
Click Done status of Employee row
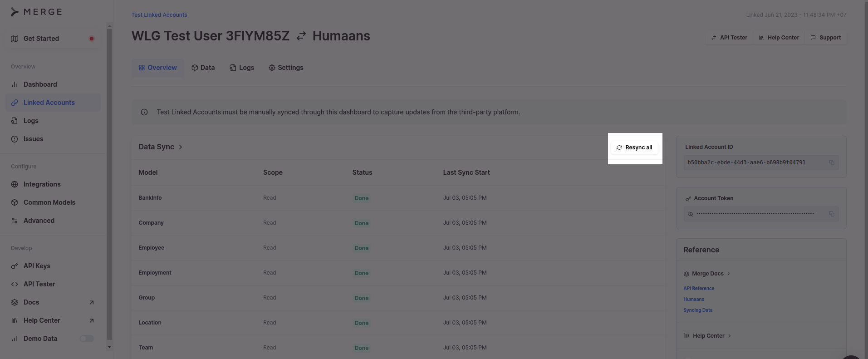coord(362,248)
